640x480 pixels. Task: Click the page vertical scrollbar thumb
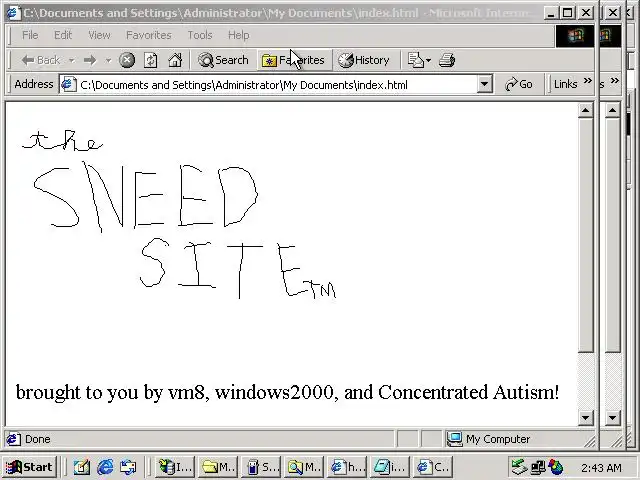585,235
